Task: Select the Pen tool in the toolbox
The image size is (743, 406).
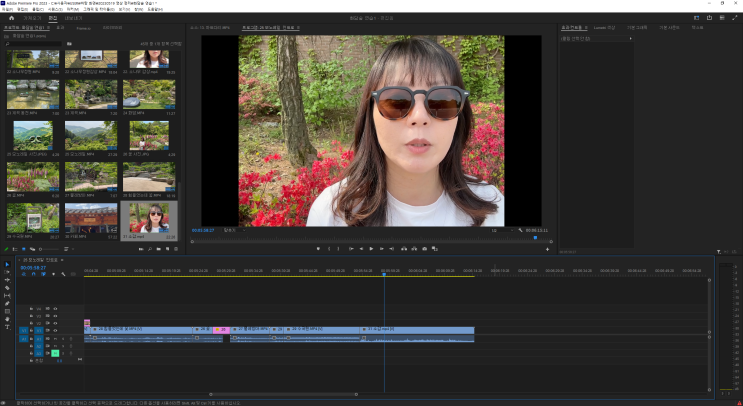Action: point(7,303)
